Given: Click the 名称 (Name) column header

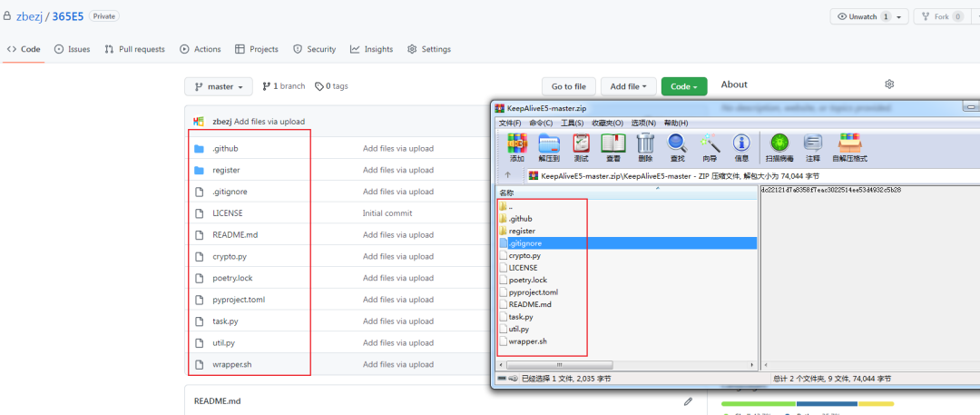Looking at the screenshot, I should point(628,193).
